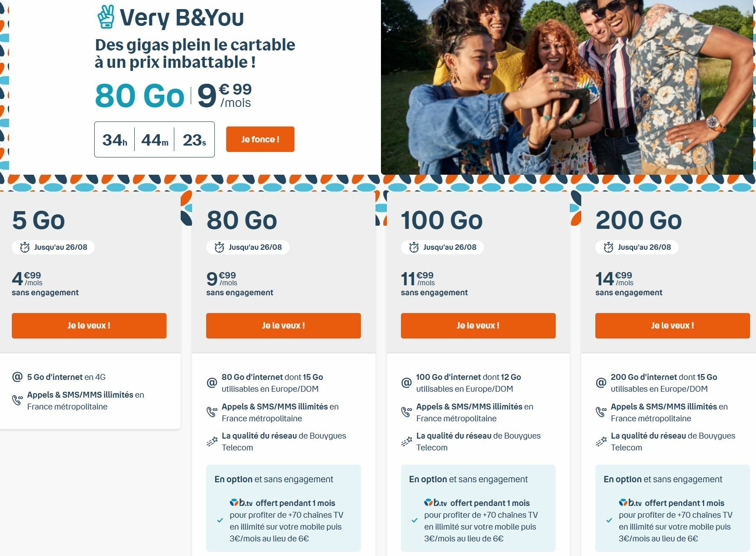Click the Very B&You peace-hand logo icon
This screenshot has height=556, width=756.
tap(106, 17)
